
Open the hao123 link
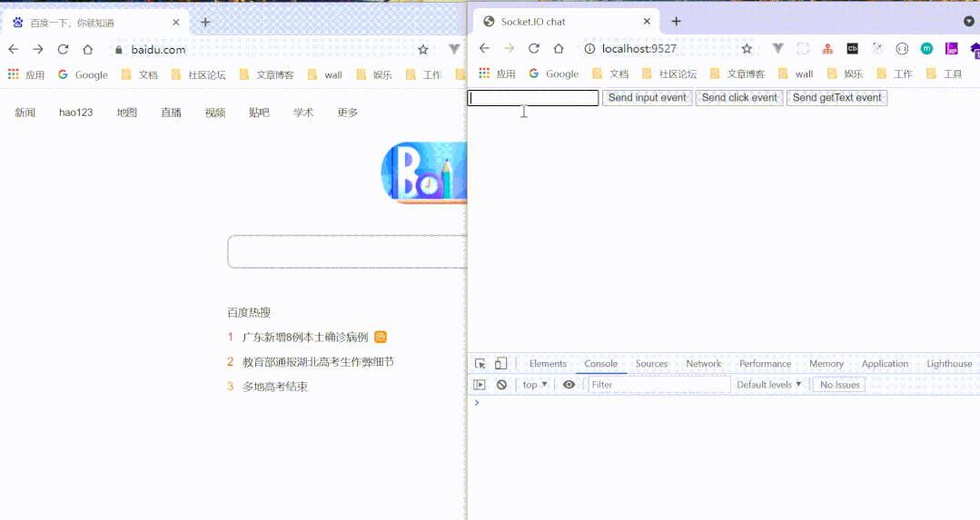[75, 113]
